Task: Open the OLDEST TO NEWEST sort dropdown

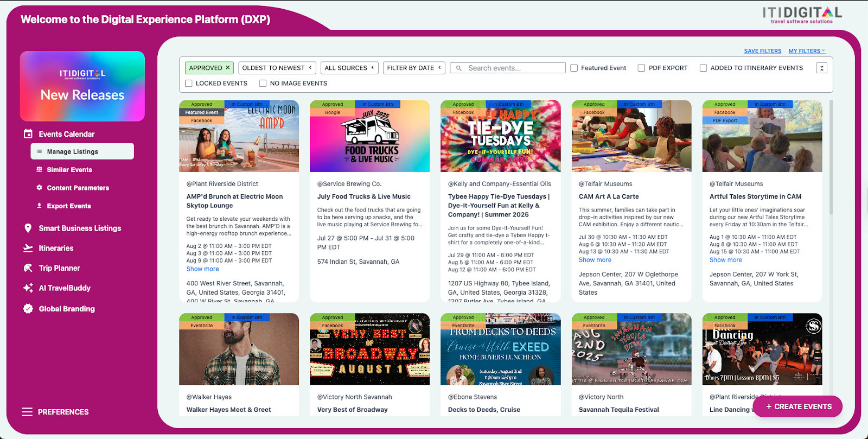Action: coord(277,68)
